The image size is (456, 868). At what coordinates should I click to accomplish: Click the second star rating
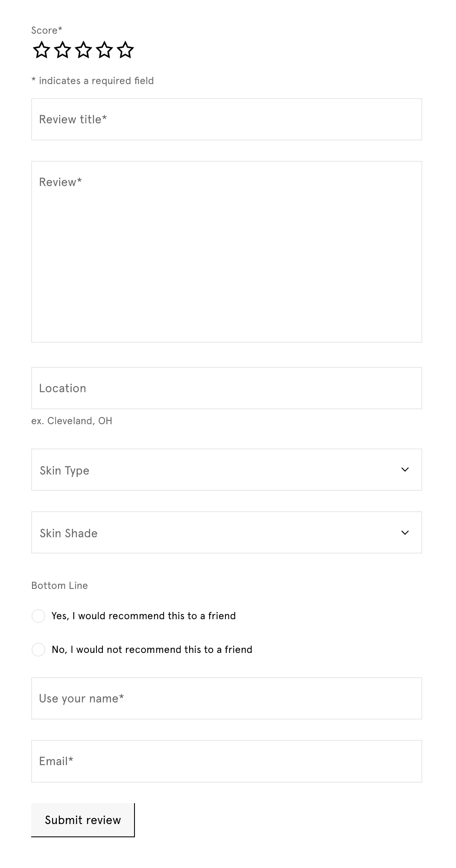coord(62,50)
